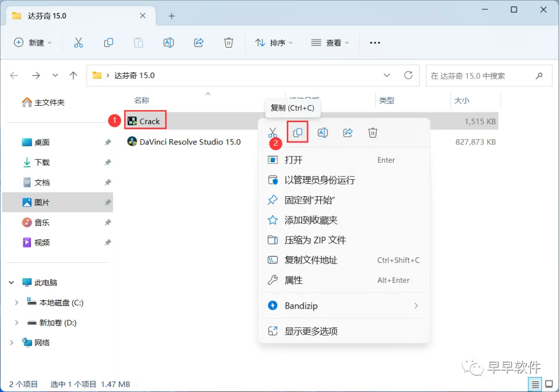Screen dimensions: 559x392
Task: Go back with the left arrow button
Action: (14, 76)
